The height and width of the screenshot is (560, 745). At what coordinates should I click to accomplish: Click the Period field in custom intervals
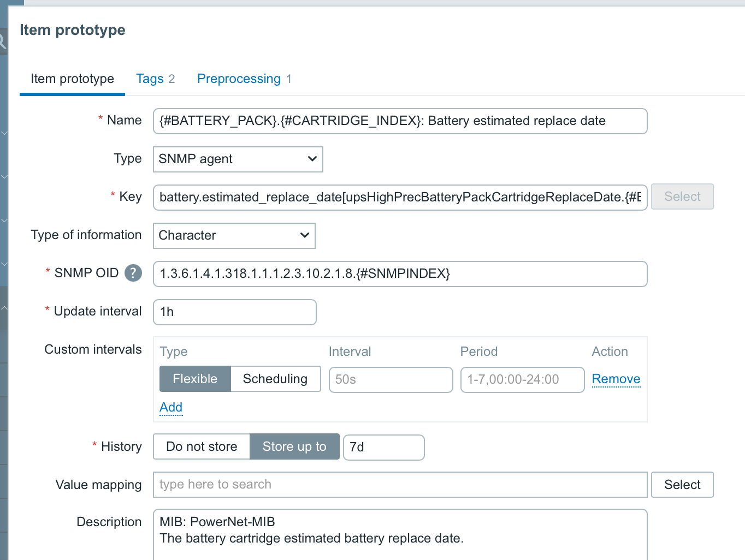(x=522, y=379)
